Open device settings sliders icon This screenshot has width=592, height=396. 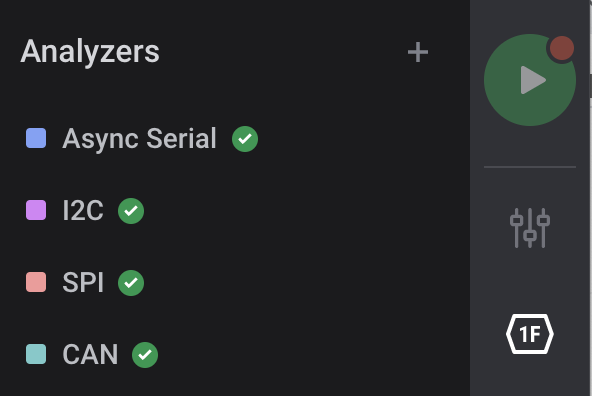(530, 228)
